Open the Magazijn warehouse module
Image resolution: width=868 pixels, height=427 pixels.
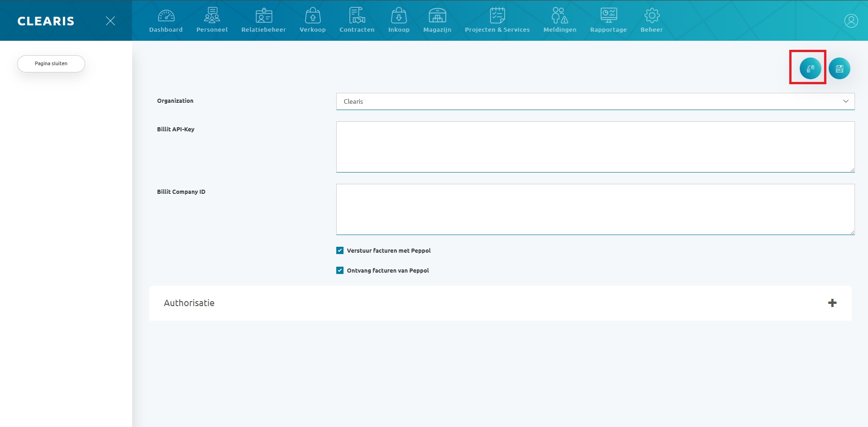point(437,20)
